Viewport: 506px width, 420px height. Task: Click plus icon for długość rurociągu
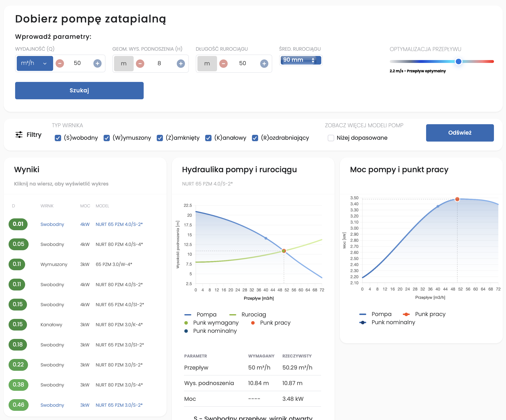click(264, 64)
